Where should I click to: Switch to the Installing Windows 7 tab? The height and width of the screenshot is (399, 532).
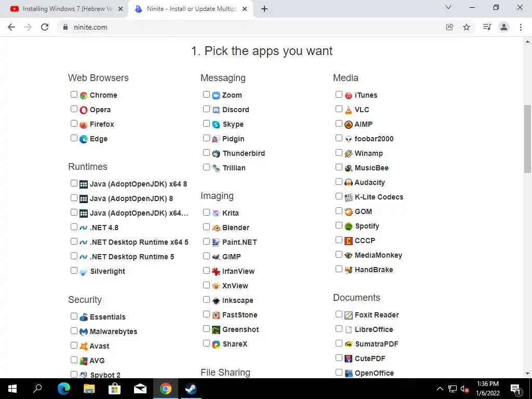(x=64, y=9)
